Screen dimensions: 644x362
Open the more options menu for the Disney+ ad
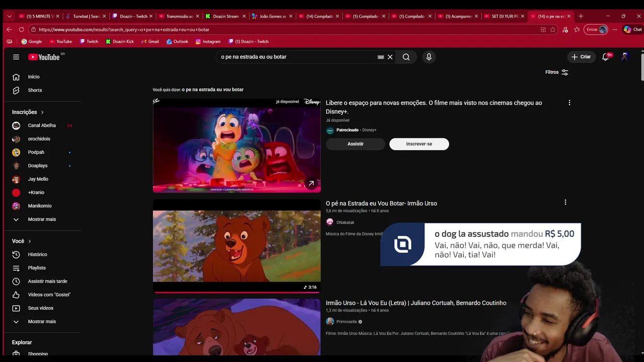point(569,103)
